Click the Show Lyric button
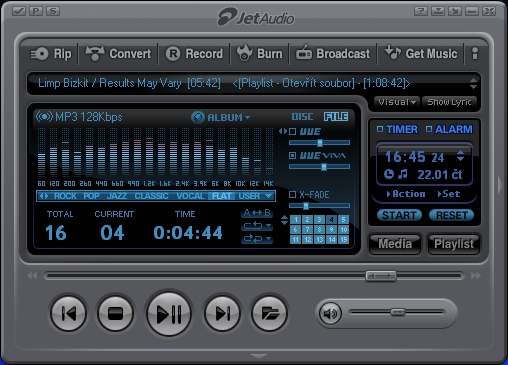The height and width of the screenshot is (365, 508). tap(449, 102)
